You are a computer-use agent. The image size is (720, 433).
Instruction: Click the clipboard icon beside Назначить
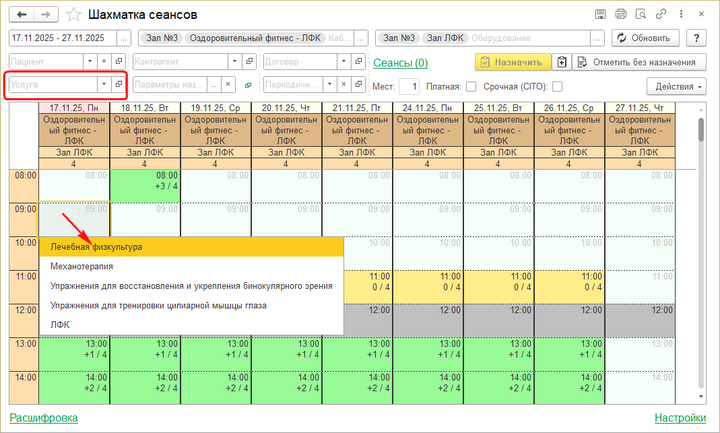click(x=562, y=62)
